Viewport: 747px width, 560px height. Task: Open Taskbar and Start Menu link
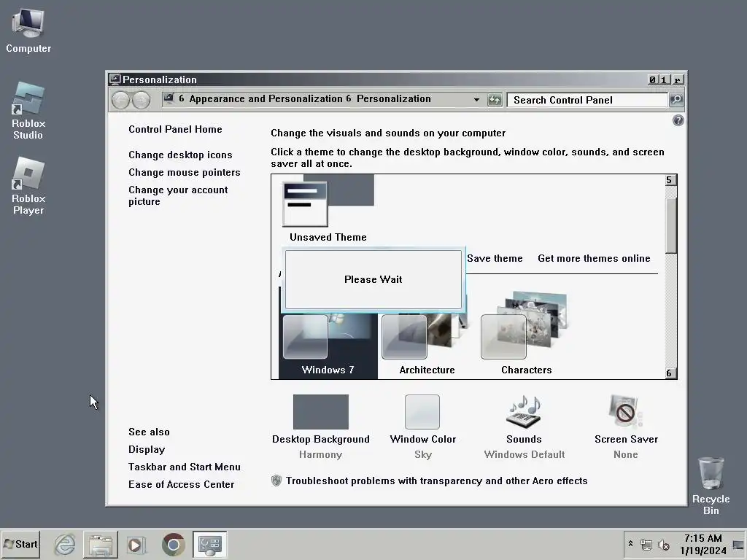coord(185,467)
